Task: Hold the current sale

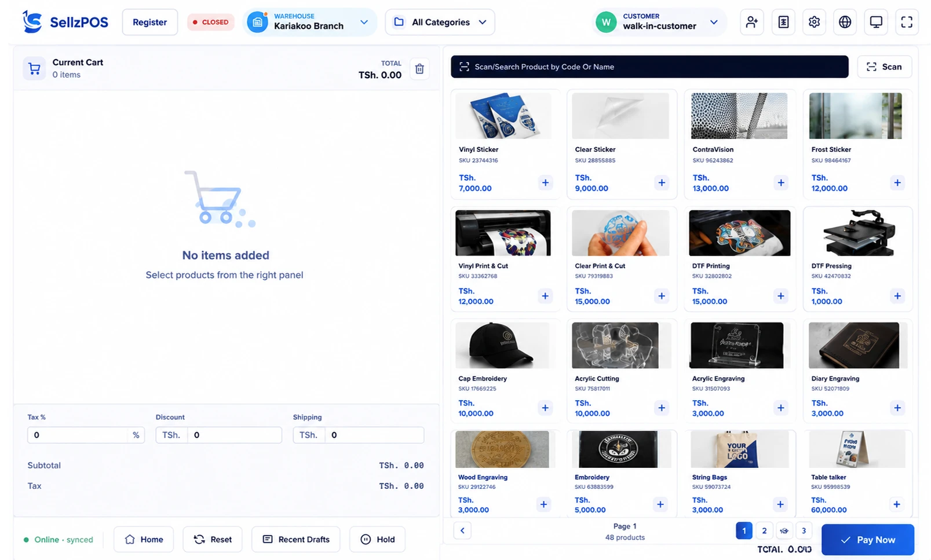Action: 377,539
